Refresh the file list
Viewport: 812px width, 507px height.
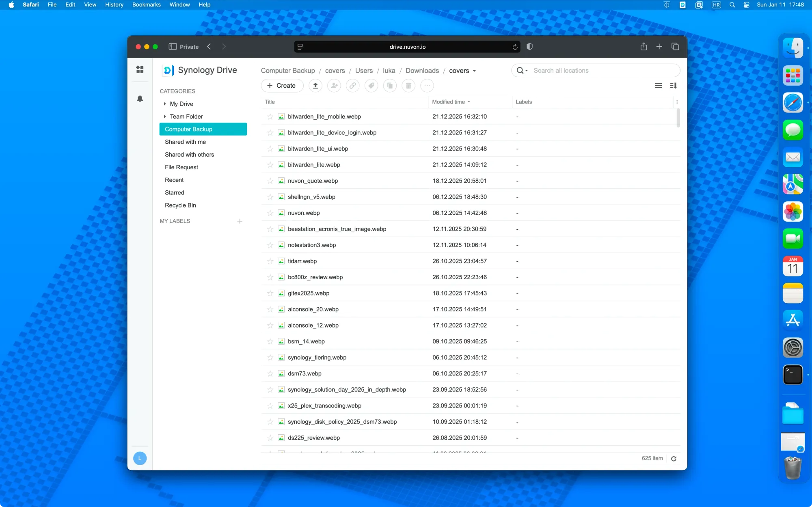click(674, 459)
